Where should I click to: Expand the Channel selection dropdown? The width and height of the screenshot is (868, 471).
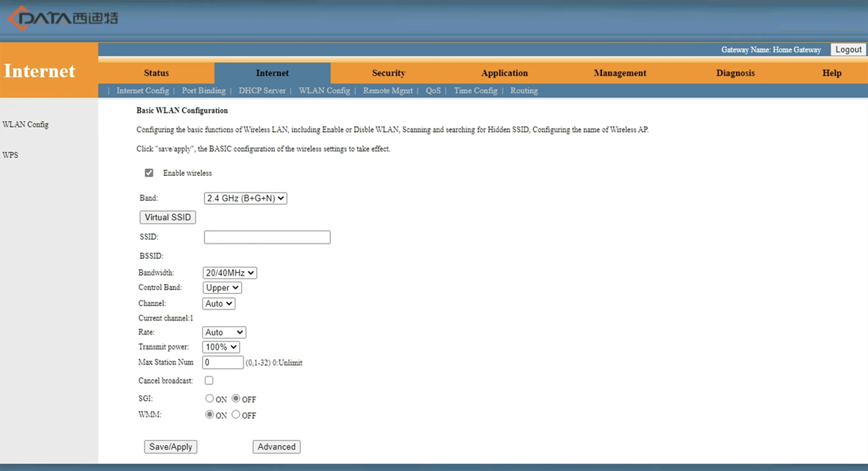click(219, 304)
